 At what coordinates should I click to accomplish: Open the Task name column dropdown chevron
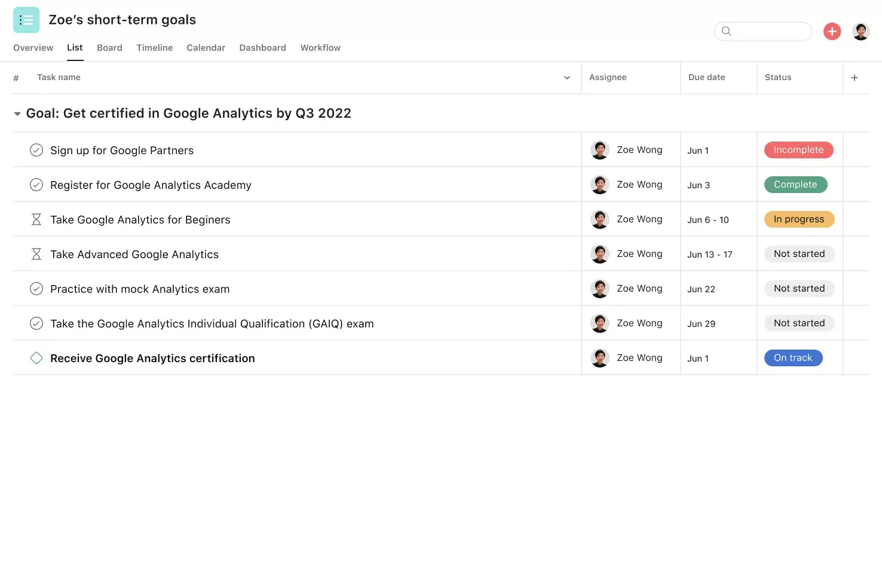click(567, 78)
